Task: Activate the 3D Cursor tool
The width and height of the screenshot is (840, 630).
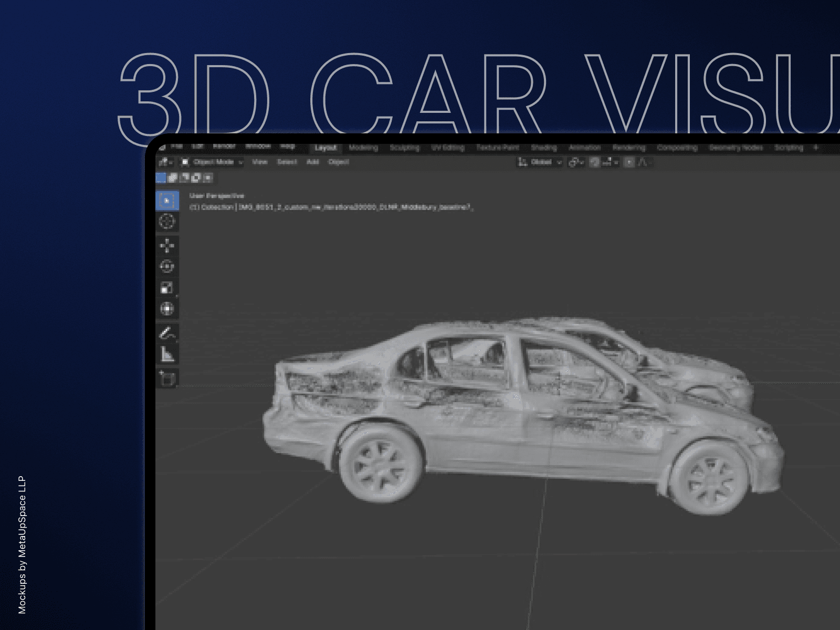Action: point(167,222)
